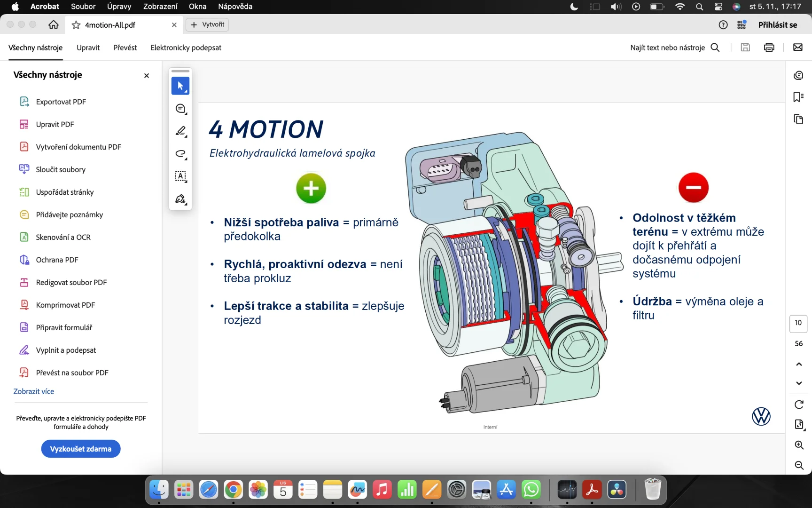Click the Vyzkoušet zdarma button
Screen dimensions: 812x508
81,449
